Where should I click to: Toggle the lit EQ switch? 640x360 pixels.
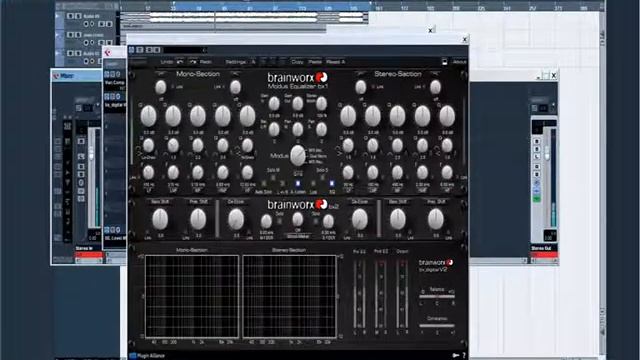coord(332,184)
